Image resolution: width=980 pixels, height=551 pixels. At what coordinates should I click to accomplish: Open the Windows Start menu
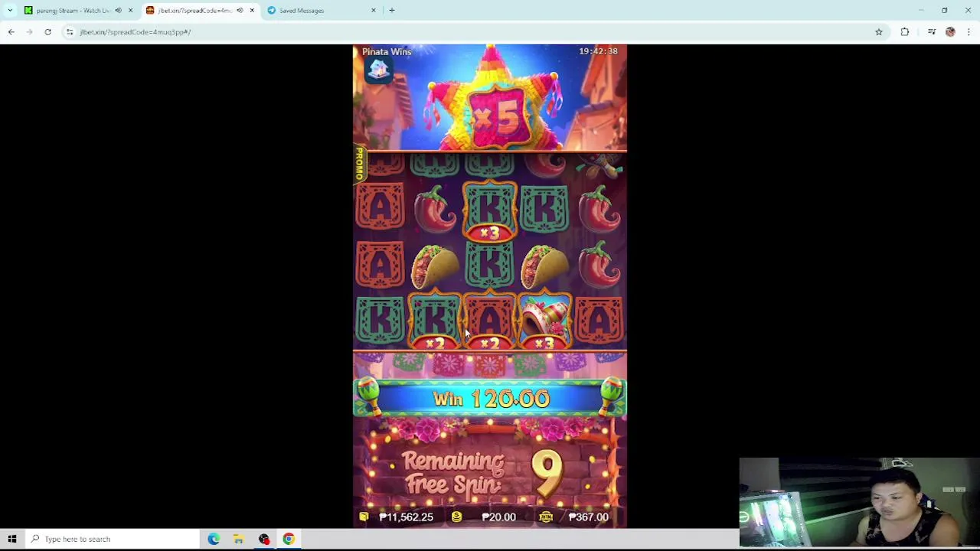point(12,539)
